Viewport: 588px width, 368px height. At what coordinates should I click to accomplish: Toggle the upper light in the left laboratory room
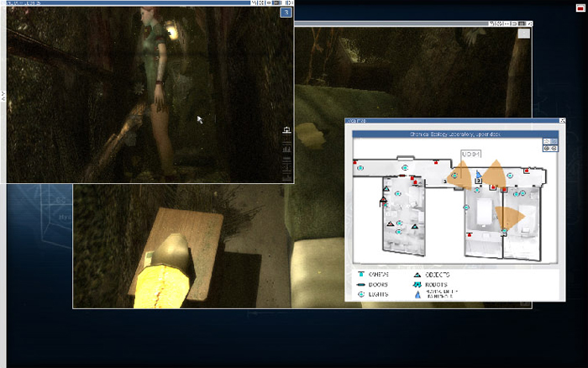coord(398,193)
